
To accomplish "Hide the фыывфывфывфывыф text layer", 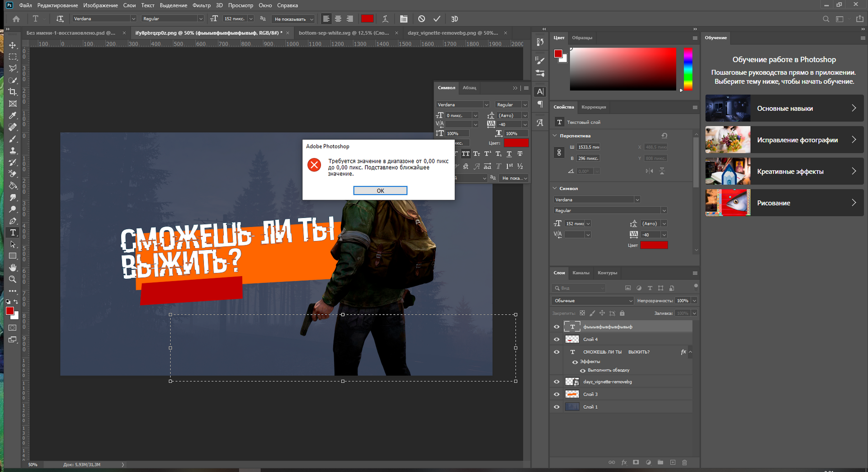I will (557, 326).
